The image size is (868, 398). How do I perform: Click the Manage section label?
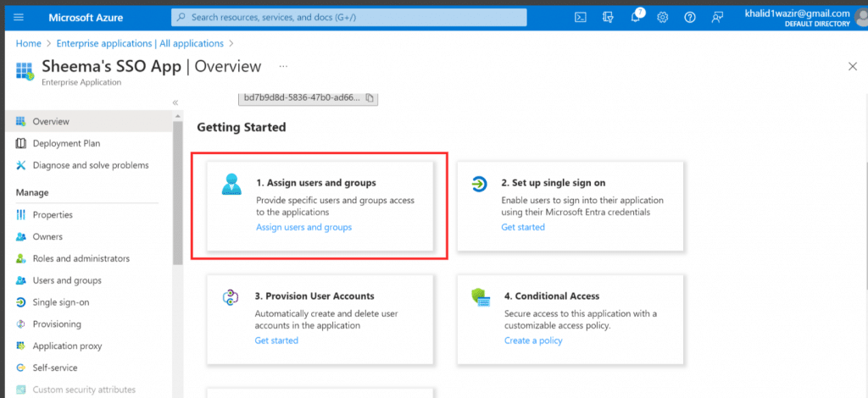point(32,192)
